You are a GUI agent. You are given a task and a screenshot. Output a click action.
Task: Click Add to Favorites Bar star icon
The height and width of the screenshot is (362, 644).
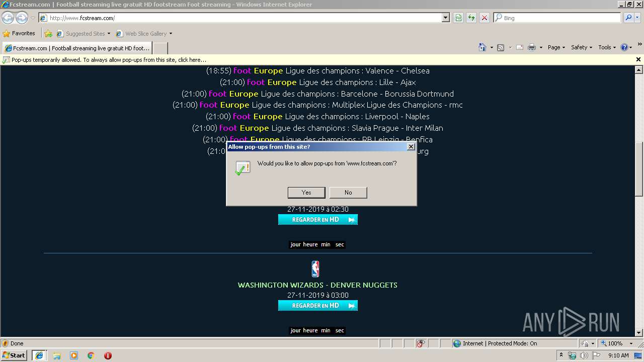pyautogui.click(x=48, y=34)
